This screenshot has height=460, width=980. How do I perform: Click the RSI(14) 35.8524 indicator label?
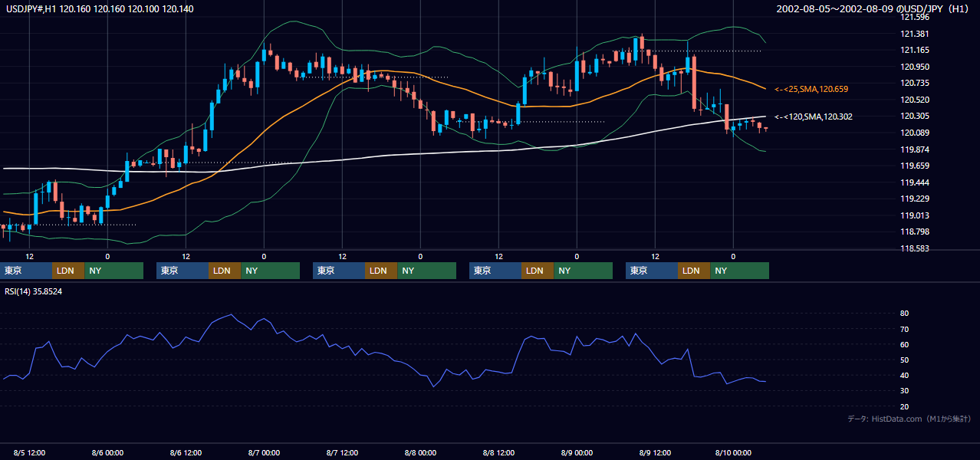point(34,291)
